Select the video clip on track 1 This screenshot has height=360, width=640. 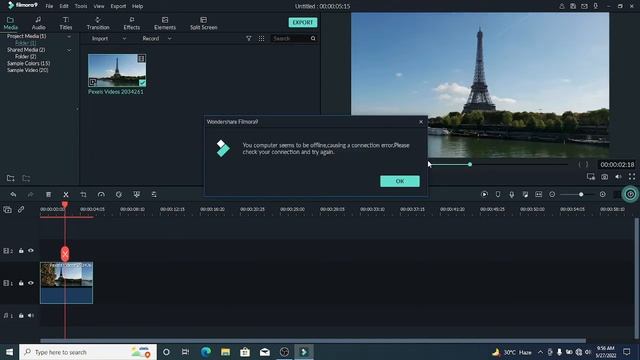[x=67, y=283]
